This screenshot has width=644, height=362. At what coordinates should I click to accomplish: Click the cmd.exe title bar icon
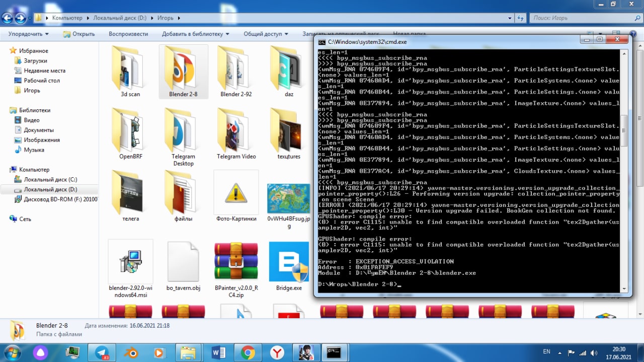point(322,42)
